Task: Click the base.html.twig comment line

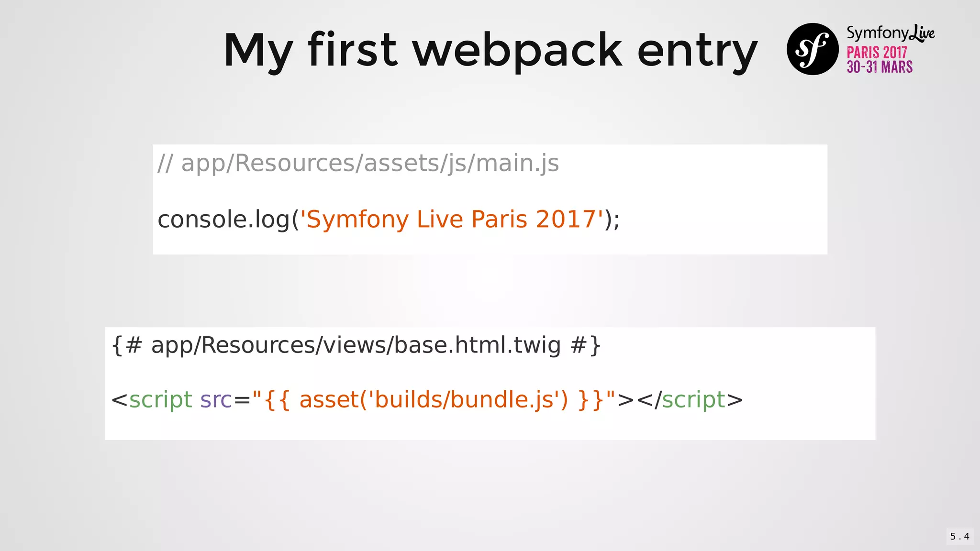Action: pyautogui.click(x=356, y=345)
